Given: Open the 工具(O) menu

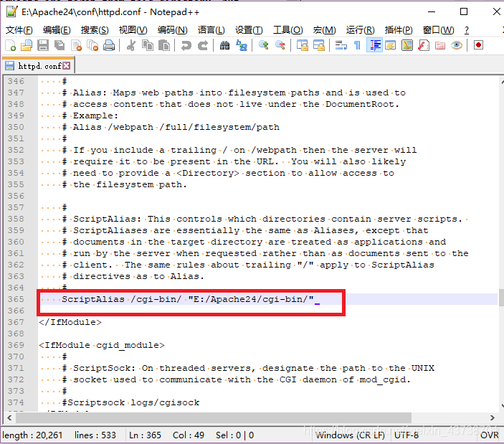Looking at the screenshot, I should tap(287, 30).
